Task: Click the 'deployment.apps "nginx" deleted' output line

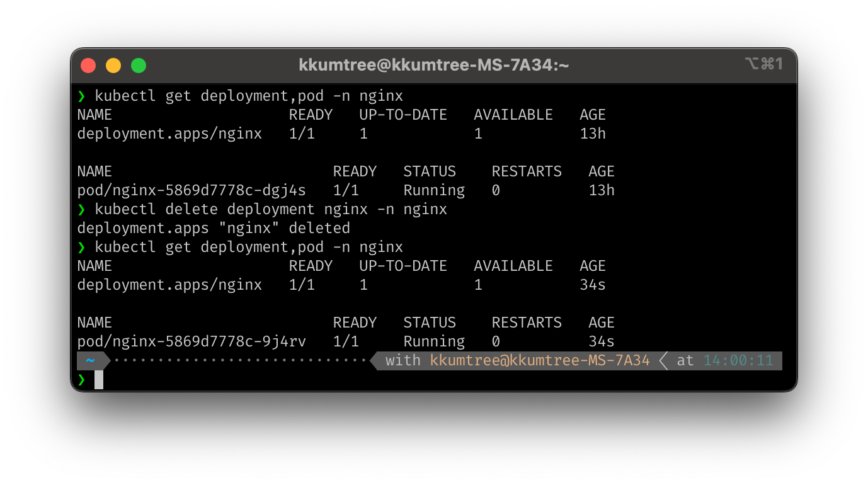Action: [214, 228]
